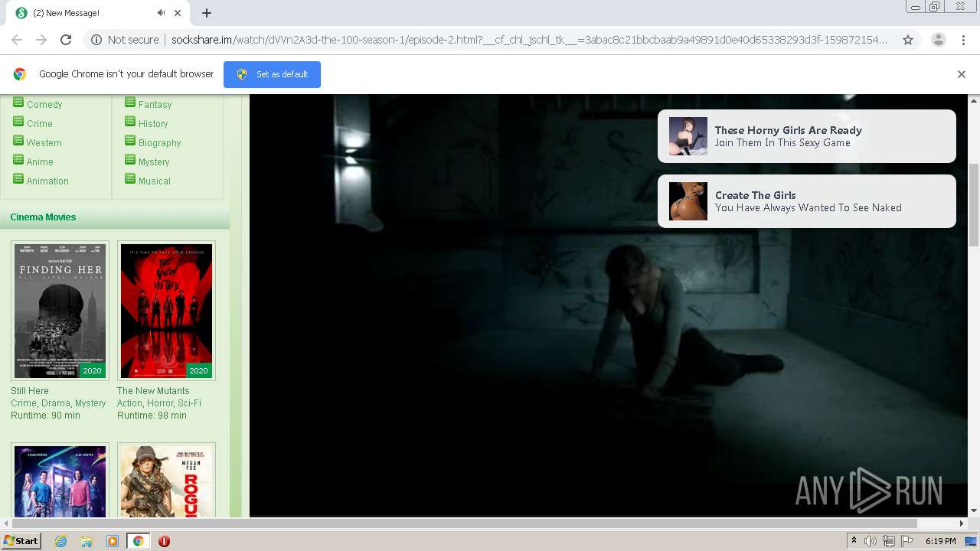Image resolution: width=980 pixels, height=551 pixels.
Task: Click the horizontal scrollbar thumb
Action: coord(463,523)
